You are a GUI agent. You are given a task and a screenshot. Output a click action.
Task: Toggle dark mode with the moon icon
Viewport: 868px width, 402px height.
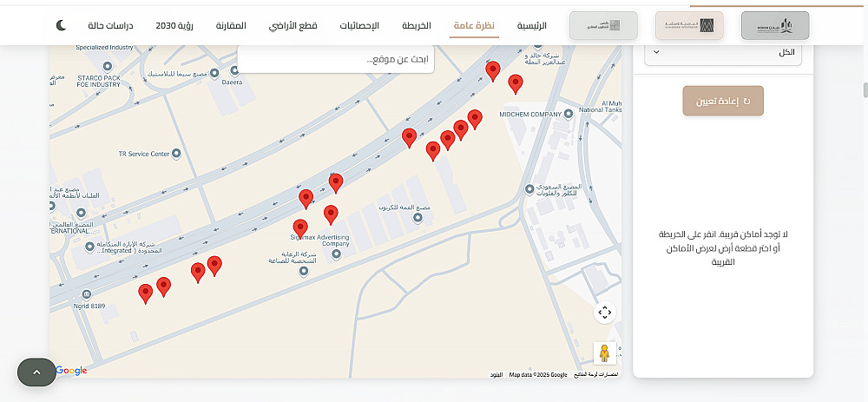click(x=61, y=25)
